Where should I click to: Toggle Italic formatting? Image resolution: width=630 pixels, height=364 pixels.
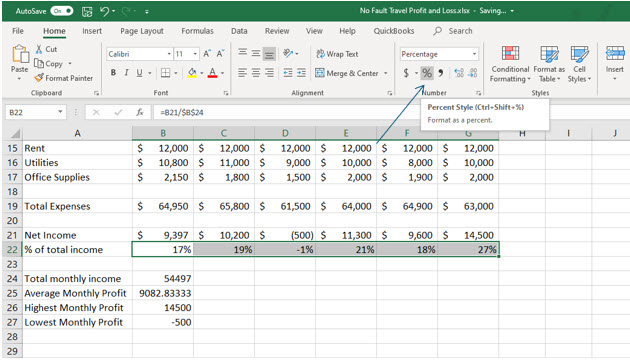126,73
